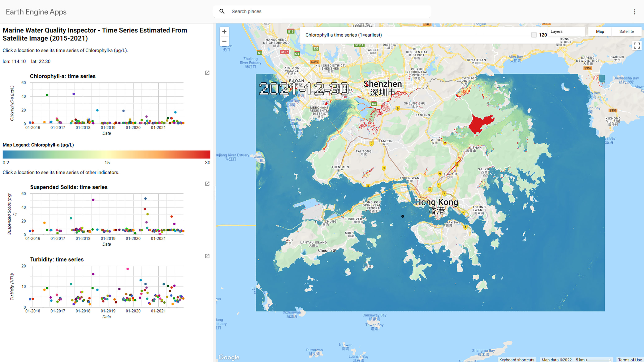This screenshot has height=362, width=644.
Task: Click the magenta Turbidity point near 19
Action: click(x=127, y=269)
